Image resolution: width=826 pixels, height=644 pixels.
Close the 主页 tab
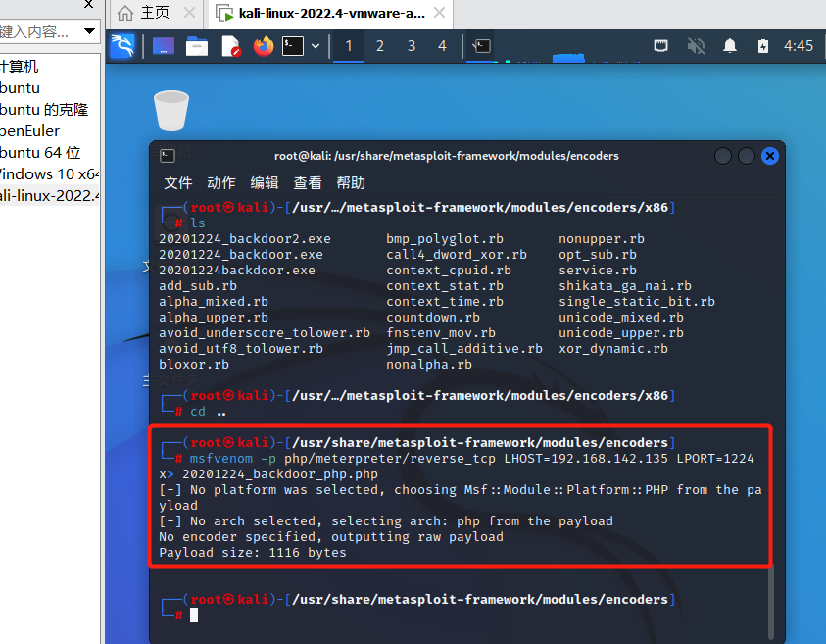[x=190, y=13]
